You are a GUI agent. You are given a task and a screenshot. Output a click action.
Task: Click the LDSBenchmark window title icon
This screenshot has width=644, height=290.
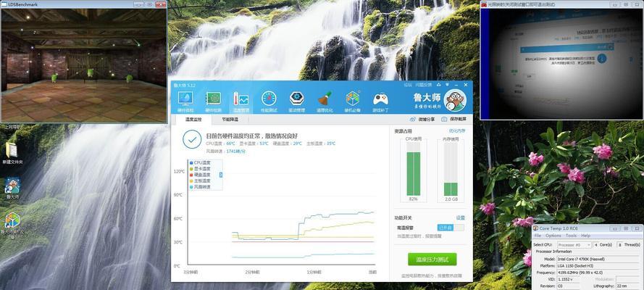5,4
